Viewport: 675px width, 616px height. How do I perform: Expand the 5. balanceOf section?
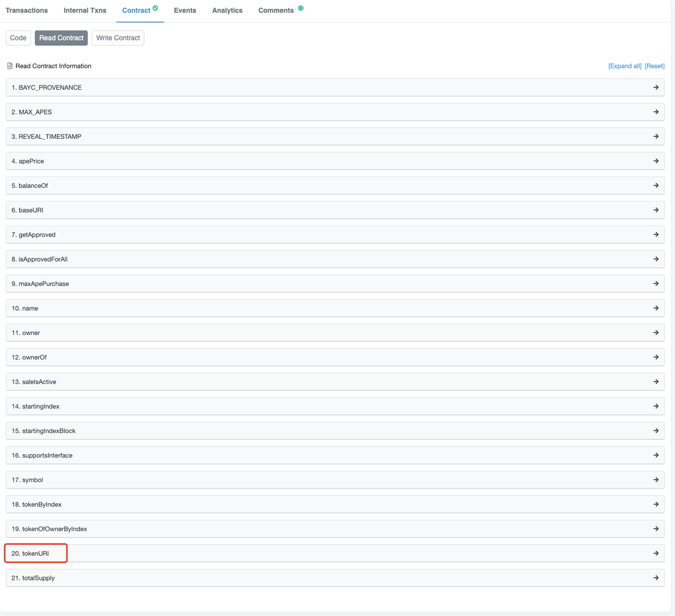click(x=33, y=186)
